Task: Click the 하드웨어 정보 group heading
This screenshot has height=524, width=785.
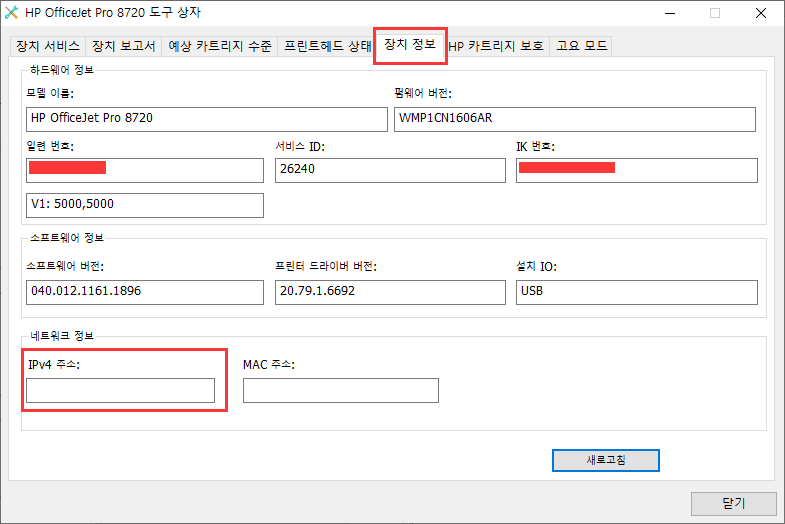Action: (x=62, y=70)
